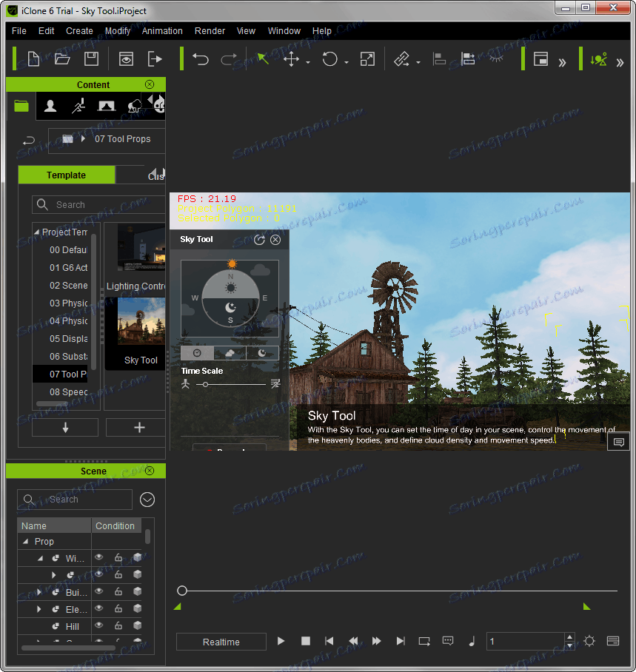
Task: Expand the Bui... prop tree node
Action: tap(39, 592)
